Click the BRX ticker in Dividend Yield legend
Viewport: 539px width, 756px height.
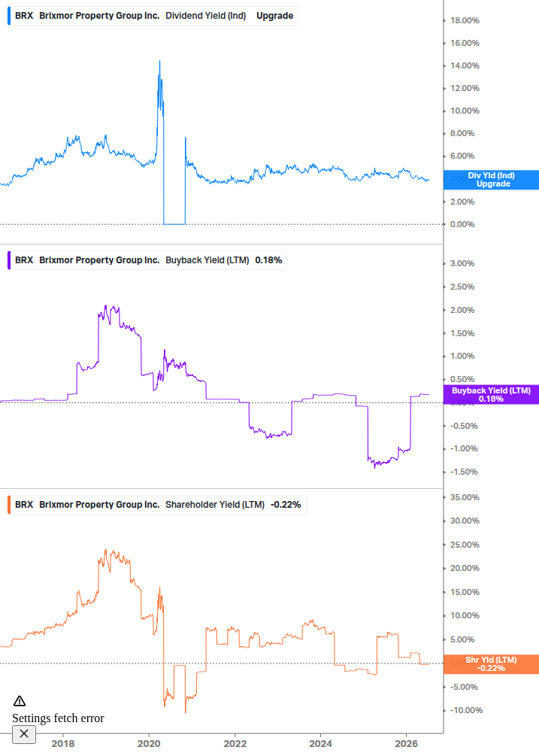point(24,16)
